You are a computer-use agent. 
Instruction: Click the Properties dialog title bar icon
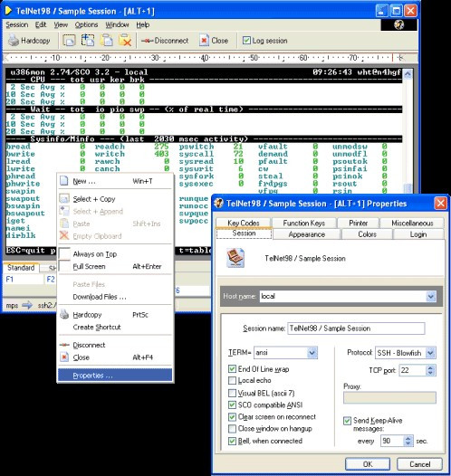coord(218,204)
